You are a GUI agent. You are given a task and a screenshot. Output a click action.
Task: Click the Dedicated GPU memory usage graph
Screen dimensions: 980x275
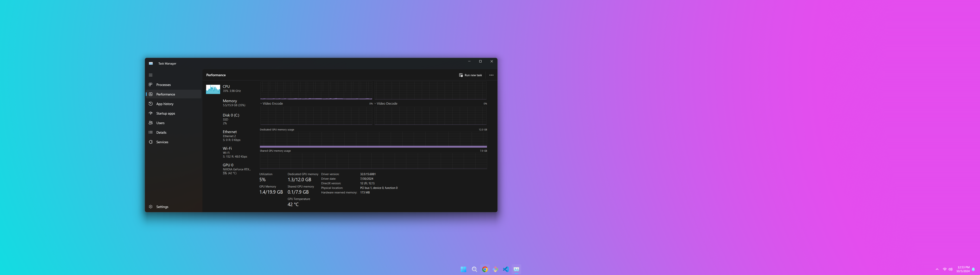pyautogui.click(x=373, y=139)
